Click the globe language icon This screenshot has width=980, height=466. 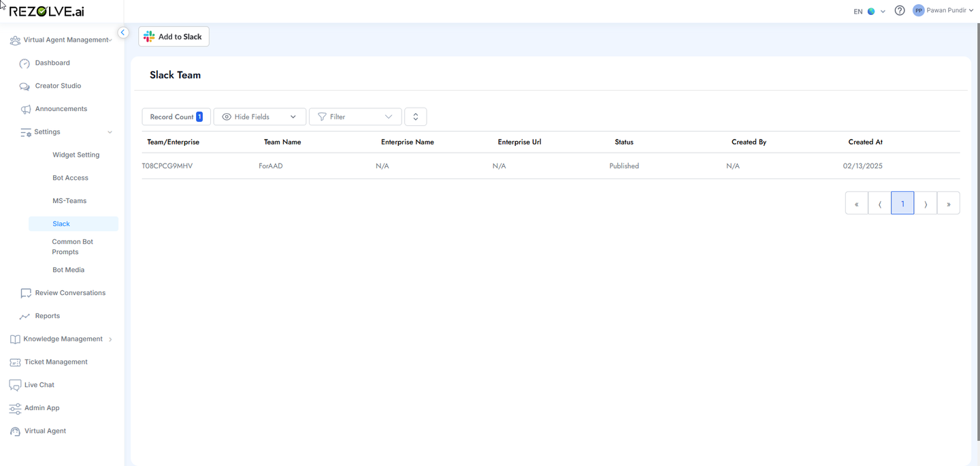point(871,12)
